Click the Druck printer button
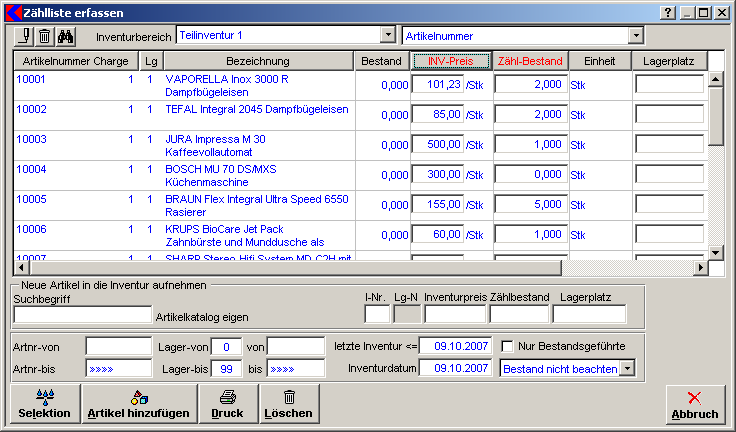This screenshot has height=432, width=736. pos(227,404)
